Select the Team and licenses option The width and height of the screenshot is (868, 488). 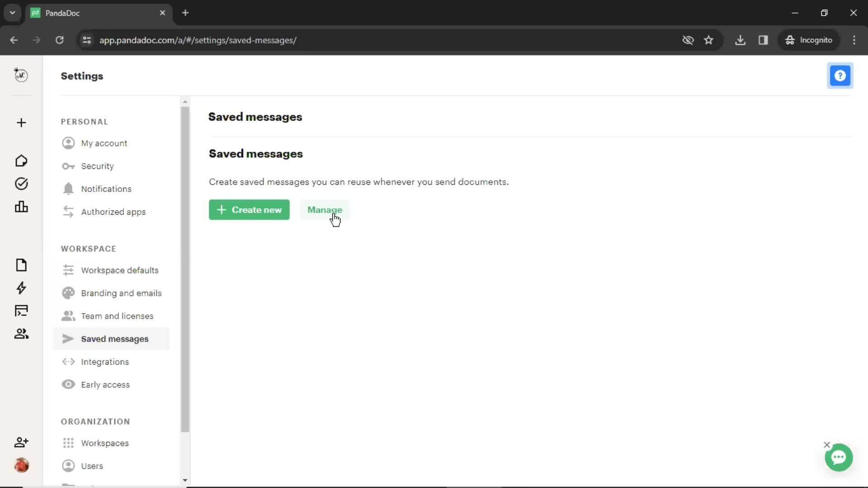[117, 316]
